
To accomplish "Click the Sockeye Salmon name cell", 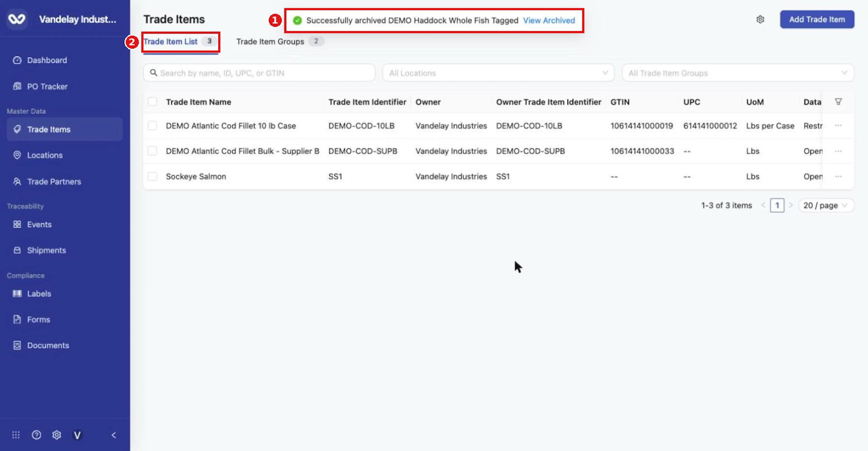I will coord(196,176).
